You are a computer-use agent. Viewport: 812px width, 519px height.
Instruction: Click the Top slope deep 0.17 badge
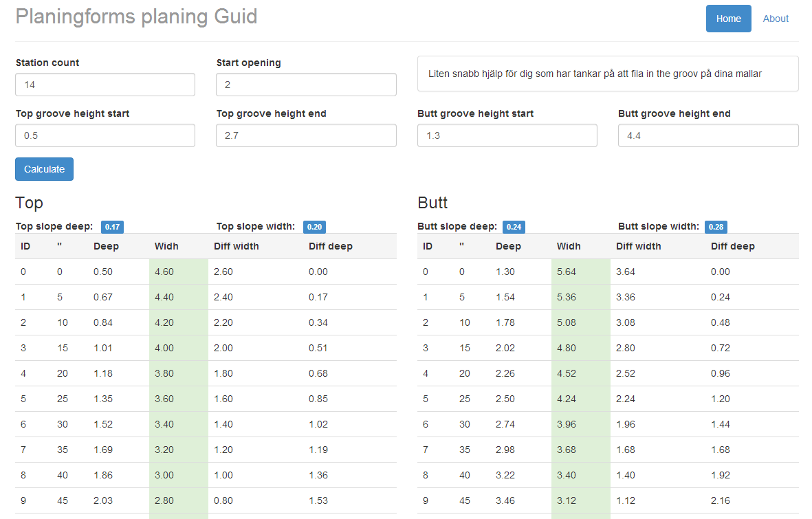112,227
